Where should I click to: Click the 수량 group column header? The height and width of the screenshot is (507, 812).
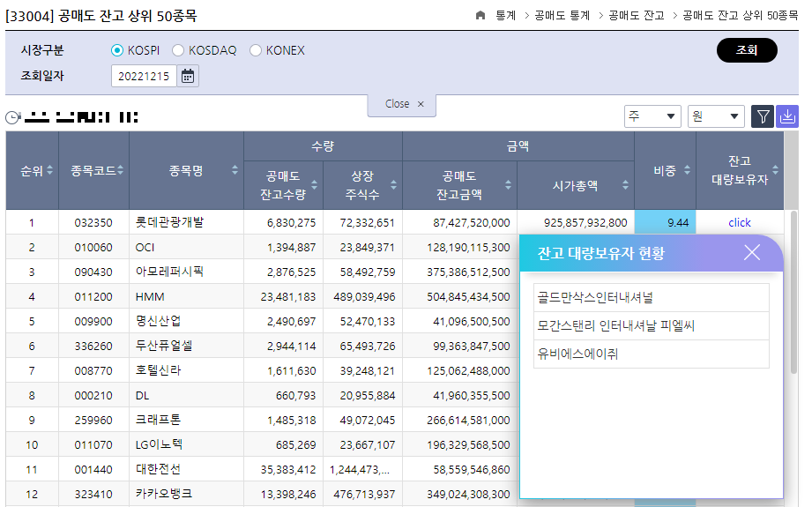pos(323,146)
